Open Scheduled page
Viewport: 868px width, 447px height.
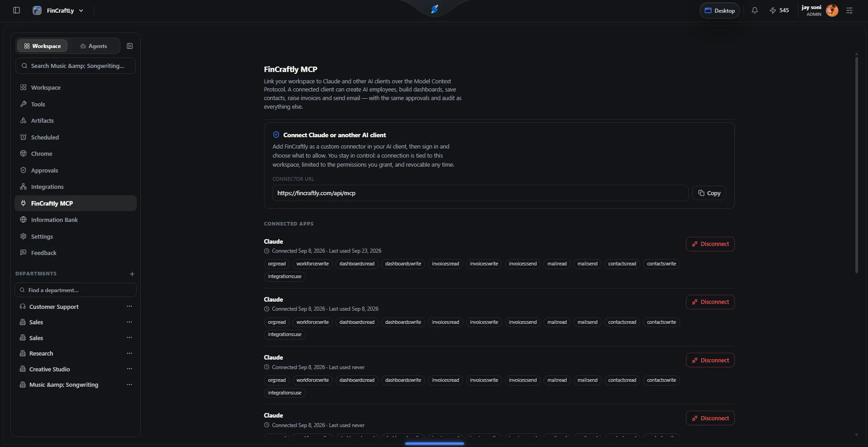coord(76,137)
